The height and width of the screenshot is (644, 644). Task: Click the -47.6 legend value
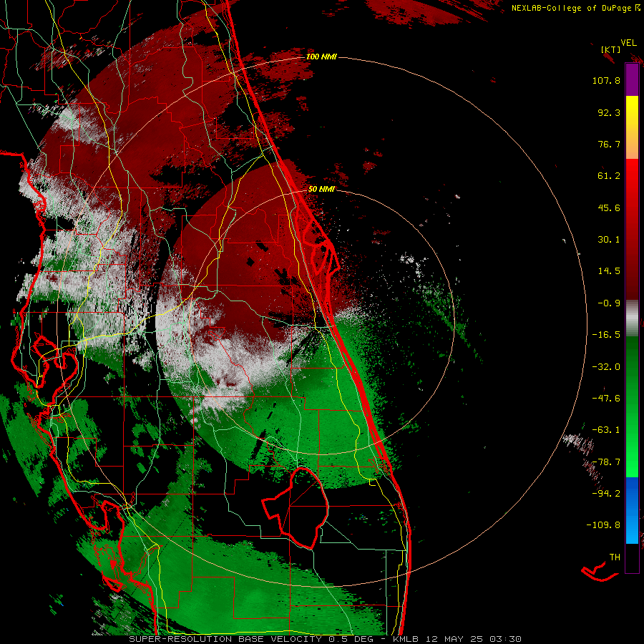606,399
